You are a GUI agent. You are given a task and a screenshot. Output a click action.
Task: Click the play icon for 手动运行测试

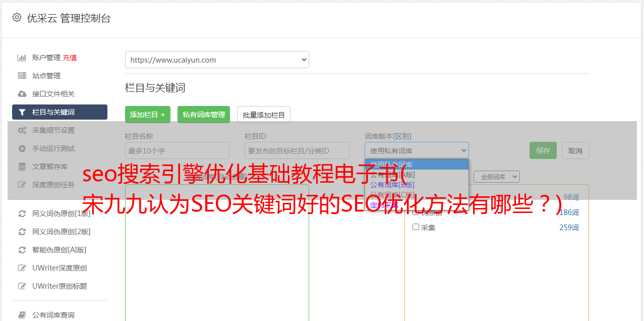point(22,148)
